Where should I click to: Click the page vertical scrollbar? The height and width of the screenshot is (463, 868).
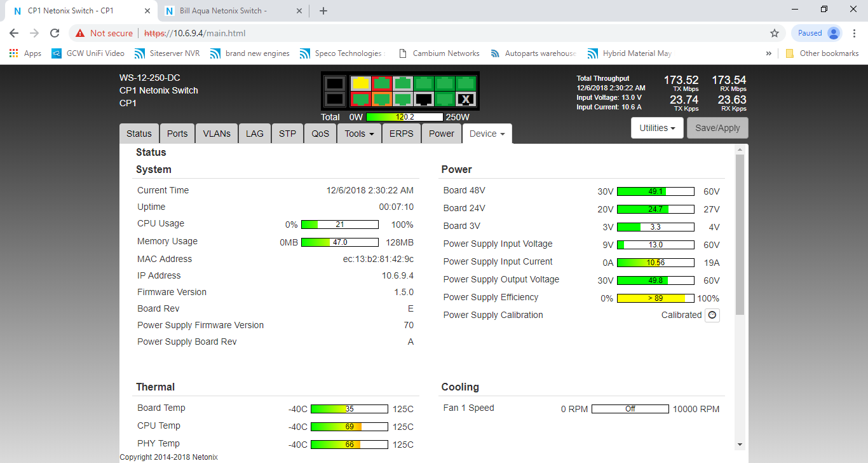tap(740, 235)
